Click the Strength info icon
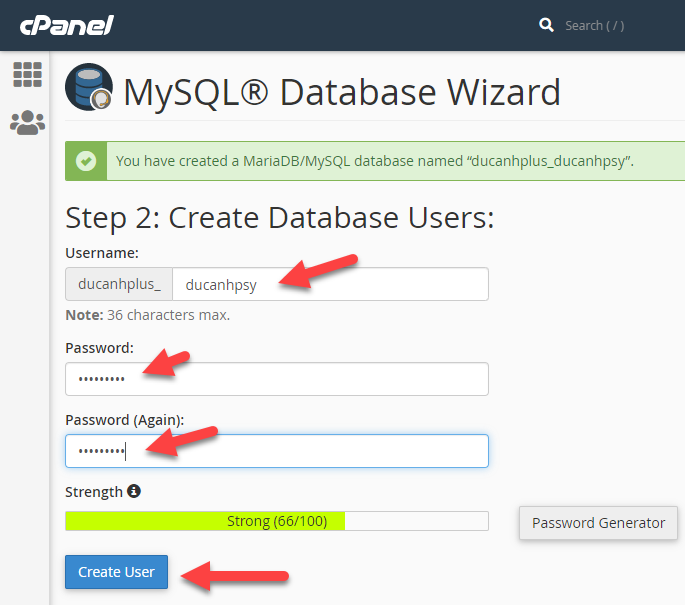 tap(134, 491)
